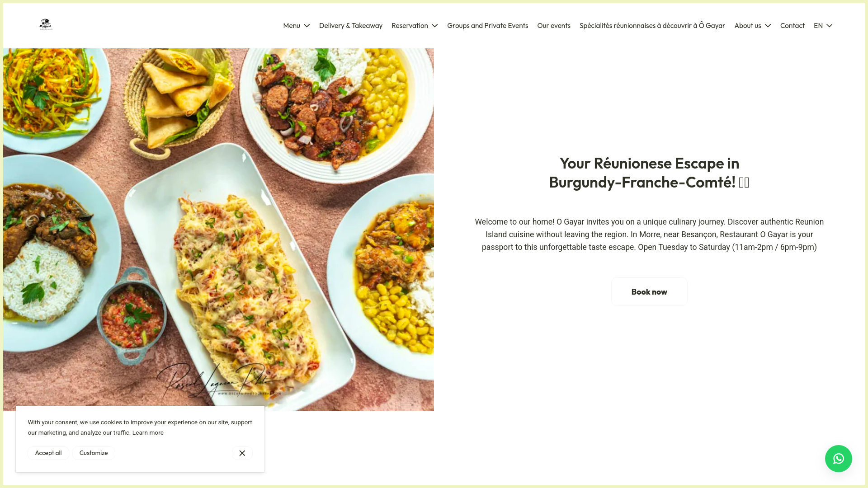Viewport: 868px width, 488px height.
Task: Visit the Our events page
Action: [x=554, y=26]
